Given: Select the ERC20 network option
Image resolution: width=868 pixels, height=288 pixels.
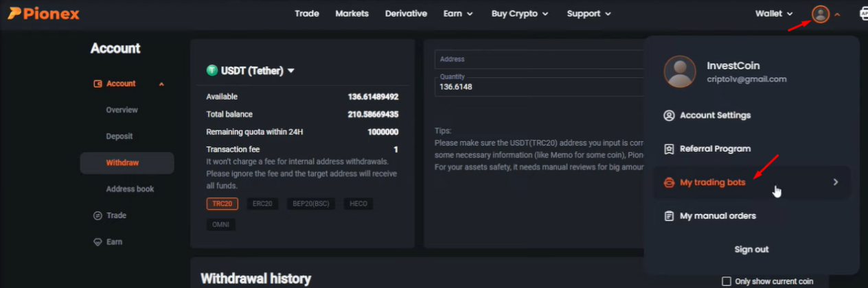Looking at the screenshot, I should [x=262, y=204].
